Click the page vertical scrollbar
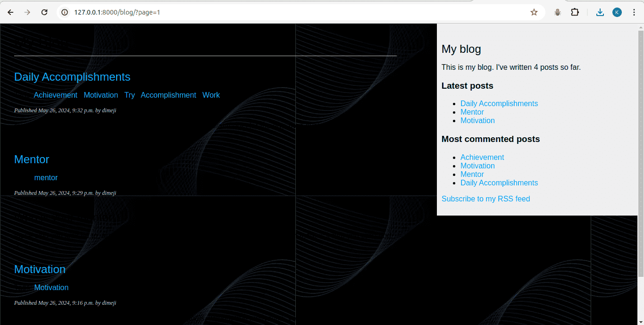The height and width of the screenshot is (325, 644). (640, 151)
